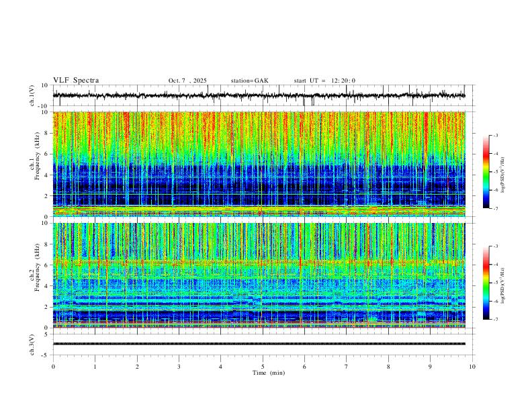
Task: Click the "4" kHz tick of ch.2 spectrogram
Action: (47, 286)
